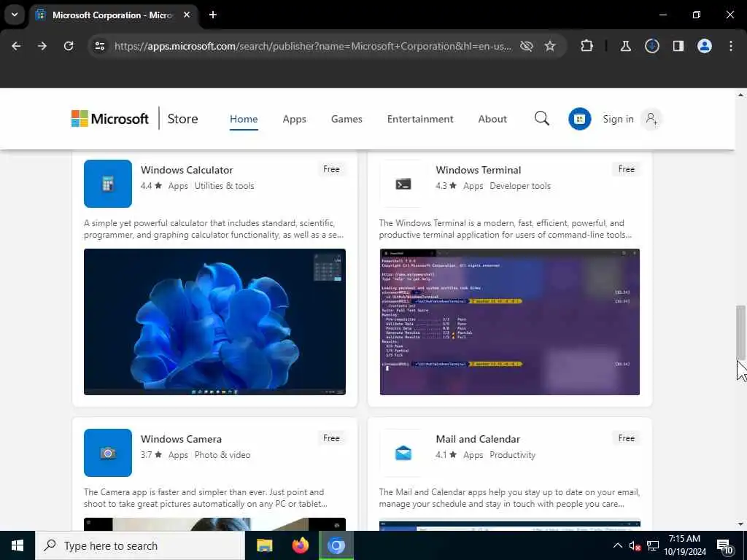The image size is (747, 560).
Task: Click the crossed-out eye icon in address bar
Action: point(527,46)
